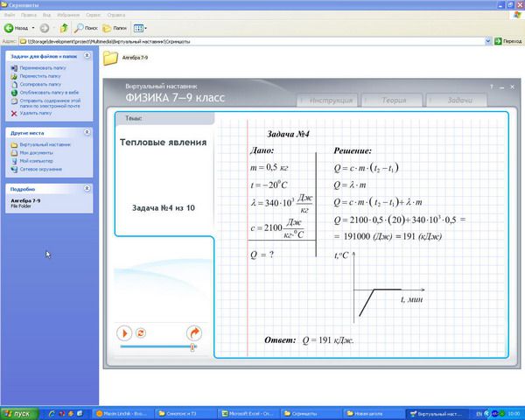This screenshot has height=420, width=525.
Task: Click the Пуск start button
Action: pyautogui.click(x=17, y=413)
